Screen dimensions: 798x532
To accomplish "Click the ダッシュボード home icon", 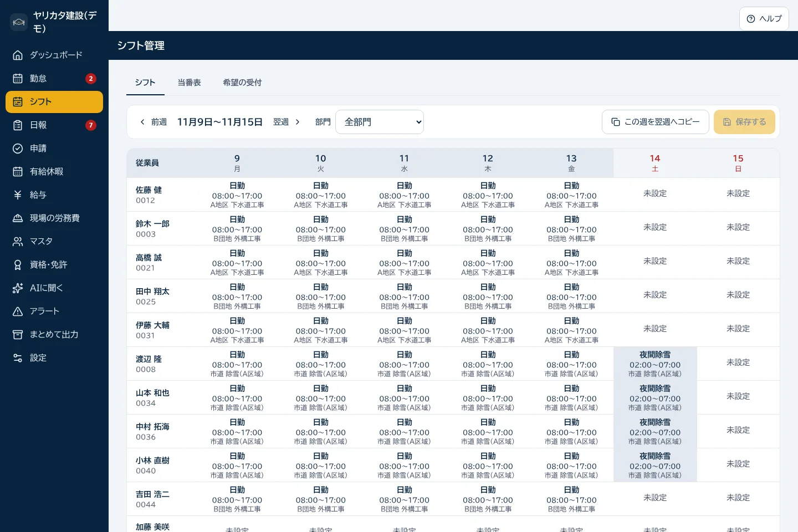I will tap(18, 55).
